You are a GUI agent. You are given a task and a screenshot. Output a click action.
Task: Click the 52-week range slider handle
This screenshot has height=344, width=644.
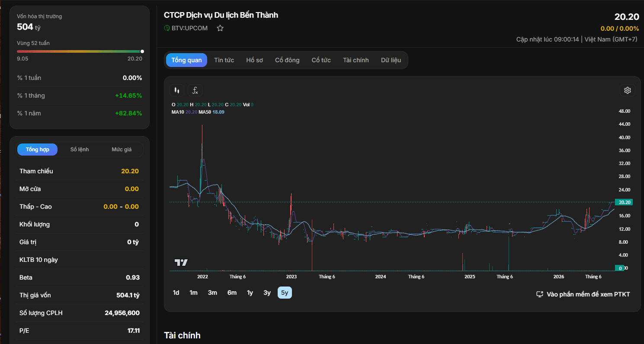[x=142, y=51]
